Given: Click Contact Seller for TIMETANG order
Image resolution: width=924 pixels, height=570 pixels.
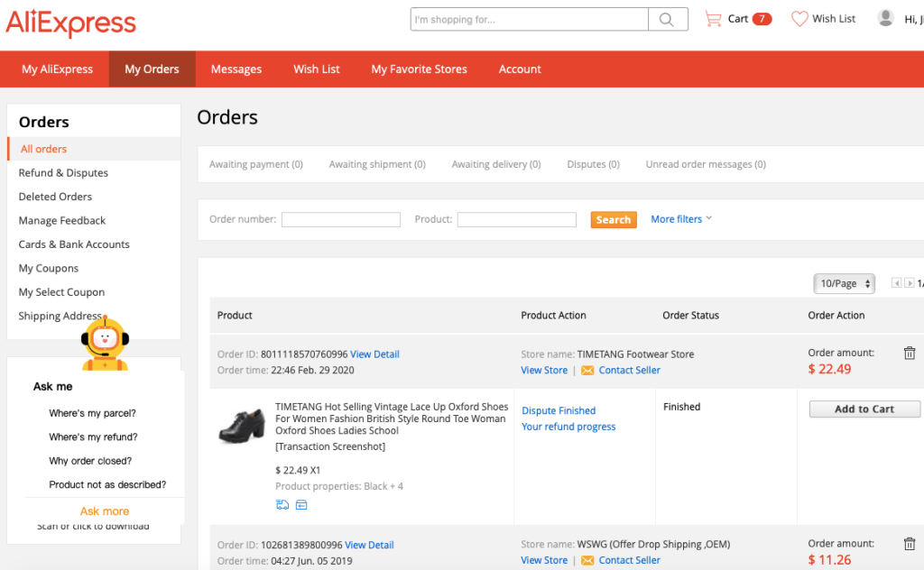Looking at the screenshot, I should coord(629,371).
